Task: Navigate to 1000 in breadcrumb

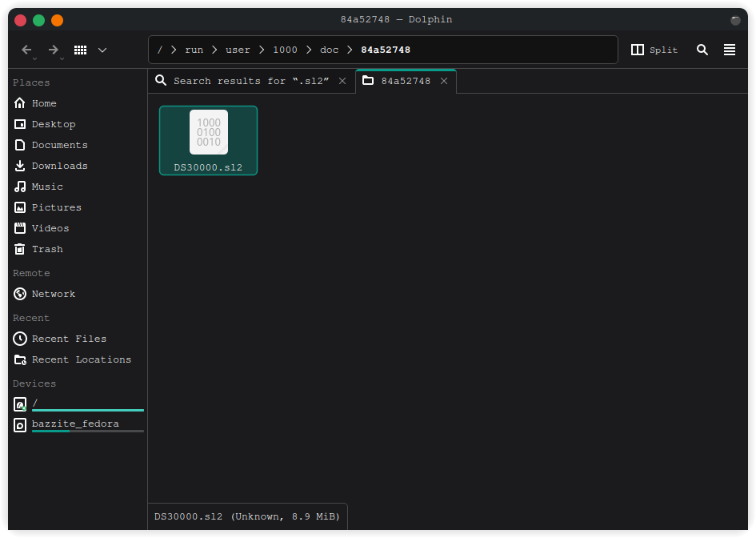Action: coord(285,50)
